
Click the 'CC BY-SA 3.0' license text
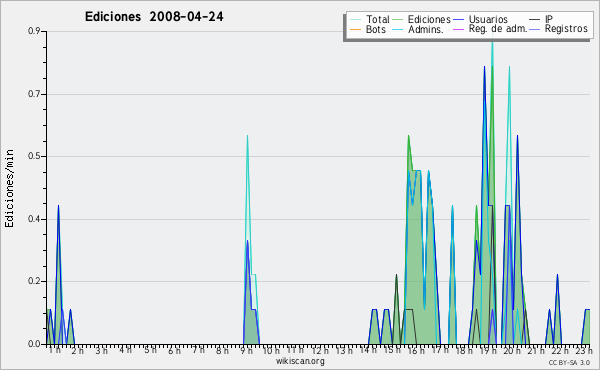pyautogui.click(x=569, y=362)
